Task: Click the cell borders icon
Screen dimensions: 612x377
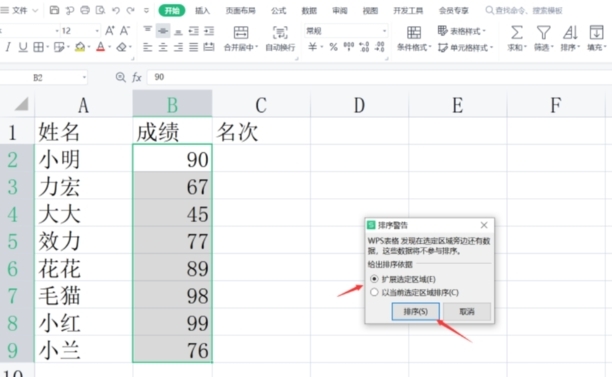Action: tap(38, 47)
